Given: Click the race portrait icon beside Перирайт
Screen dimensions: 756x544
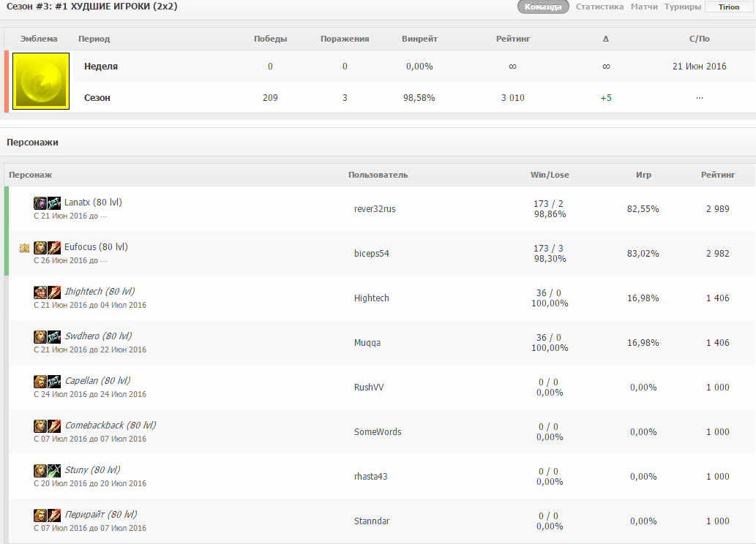Looking at the screenshot, I should tap(40, 515).
